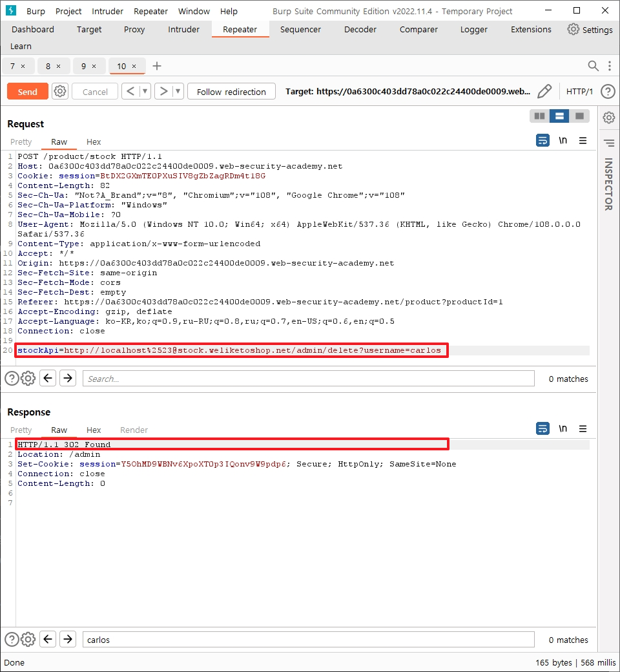
Task: Go to previous match in Request search
Action: [48, 378]
